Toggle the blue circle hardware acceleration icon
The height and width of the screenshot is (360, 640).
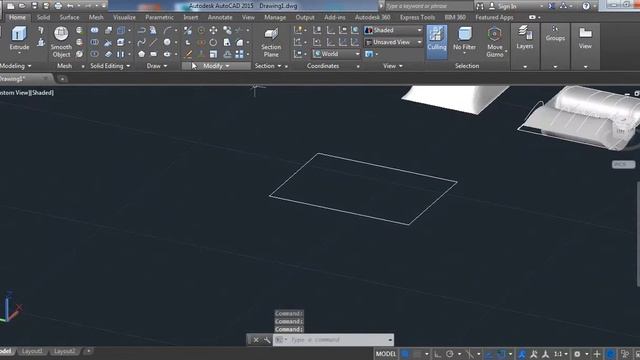tap(611, 354)
